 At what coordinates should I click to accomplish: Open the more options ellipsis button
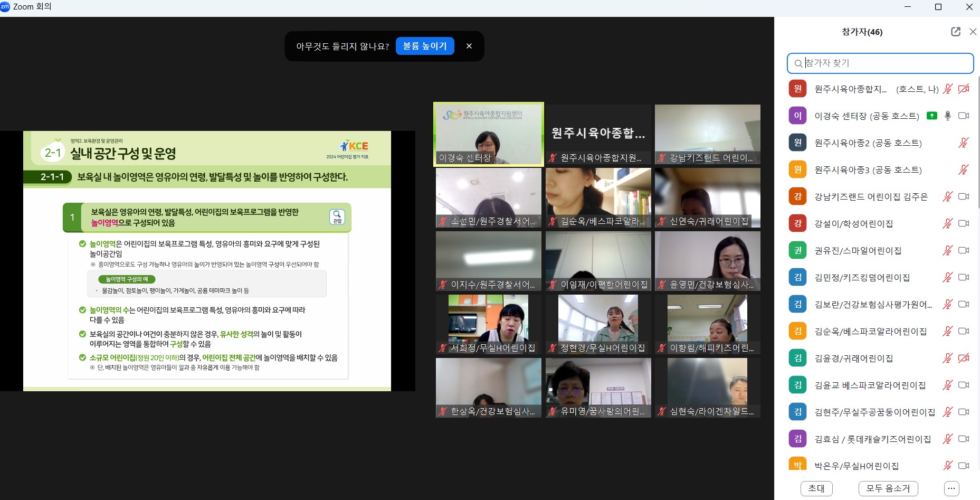(x=951, y=488)
